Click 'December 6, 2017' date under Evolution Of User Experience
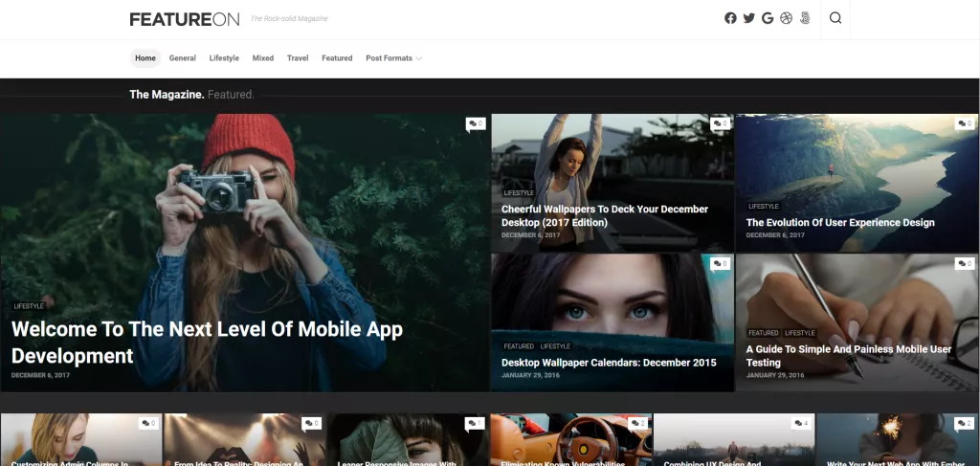 tap(775, 235)
